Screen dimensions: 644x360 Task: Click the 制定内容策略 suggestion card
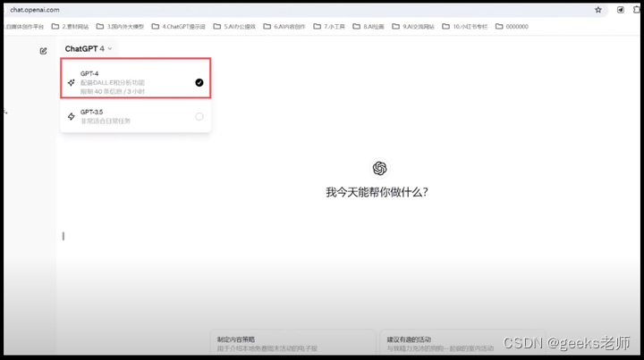292,342
